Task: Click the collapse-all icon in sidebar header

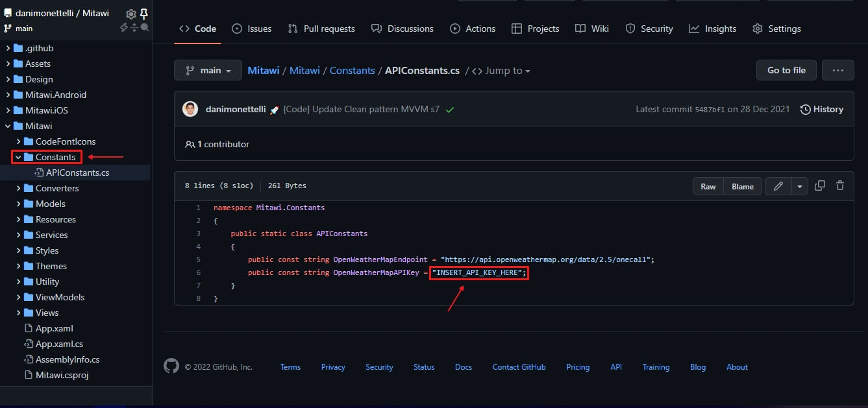Action: [134, 28]
